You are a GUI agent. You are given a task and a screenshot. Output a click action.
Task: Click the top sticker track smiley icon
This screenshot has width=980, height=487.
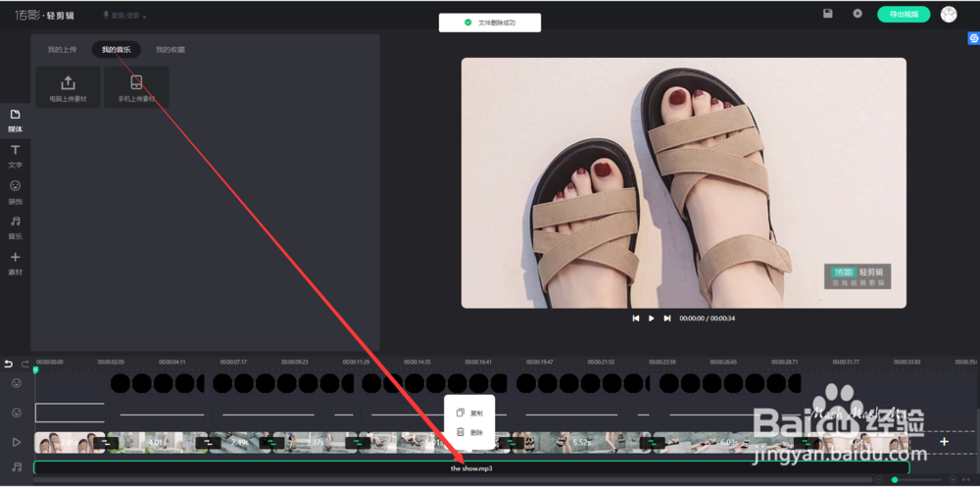click(x=17, y=382)
